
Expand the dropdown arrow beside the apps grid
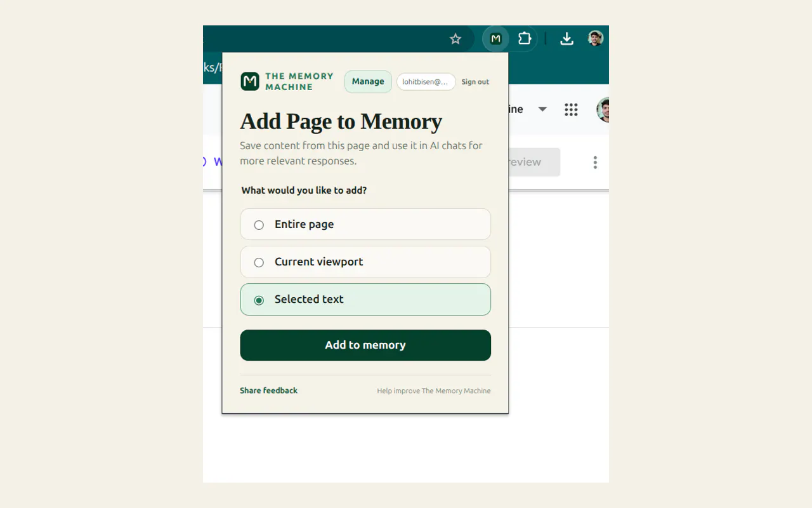(542, 109)
